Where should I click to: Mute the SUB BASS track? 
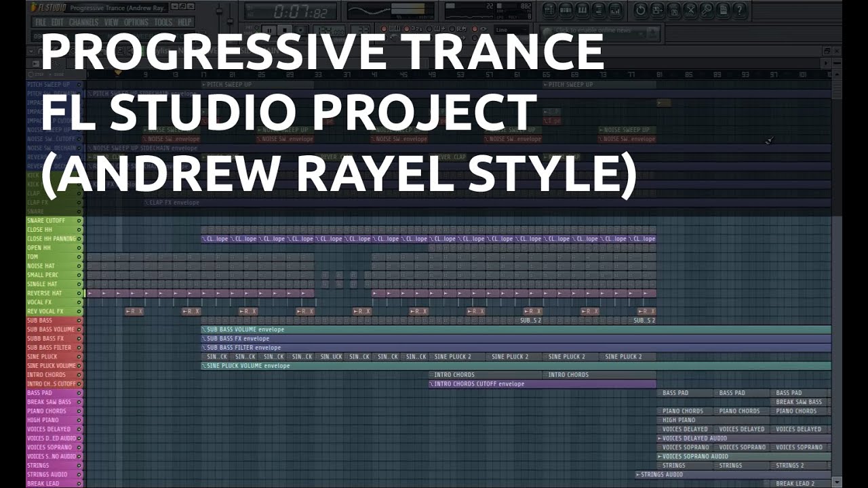(x=79, y=321)
